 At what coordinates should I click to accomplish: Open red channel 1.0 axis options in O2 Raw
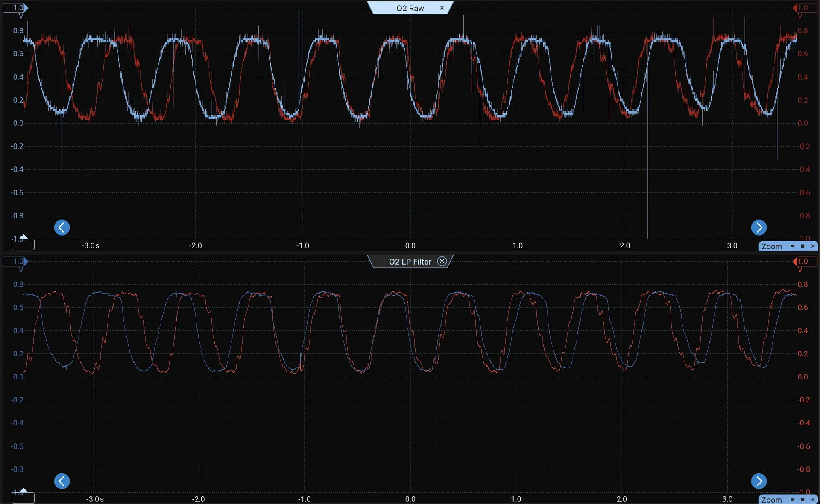click(805, 8)
